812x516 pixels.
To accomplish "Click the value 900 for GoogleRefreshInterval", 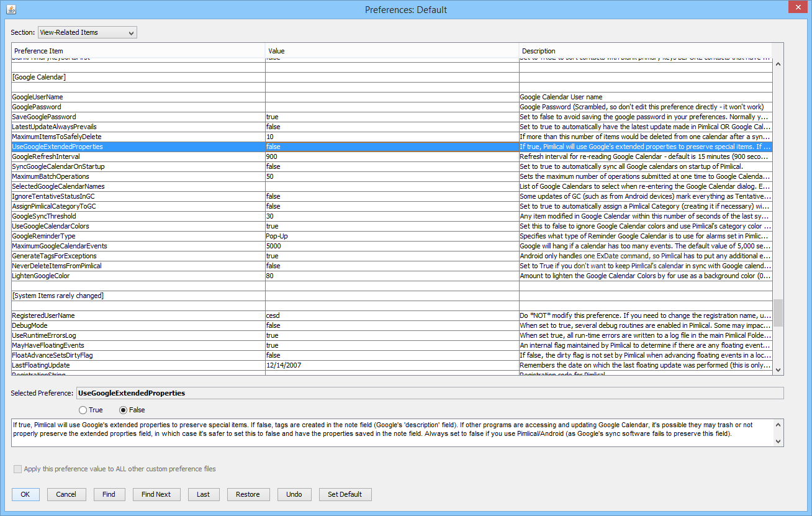I will [x=392, y=156].
